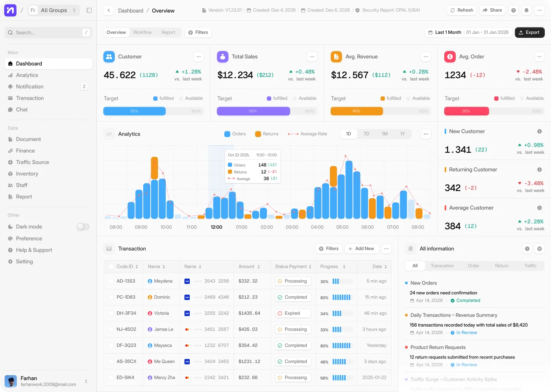Check the DH-3F34 row checkbox
551x392 pixels.
[x=111, y=313]
